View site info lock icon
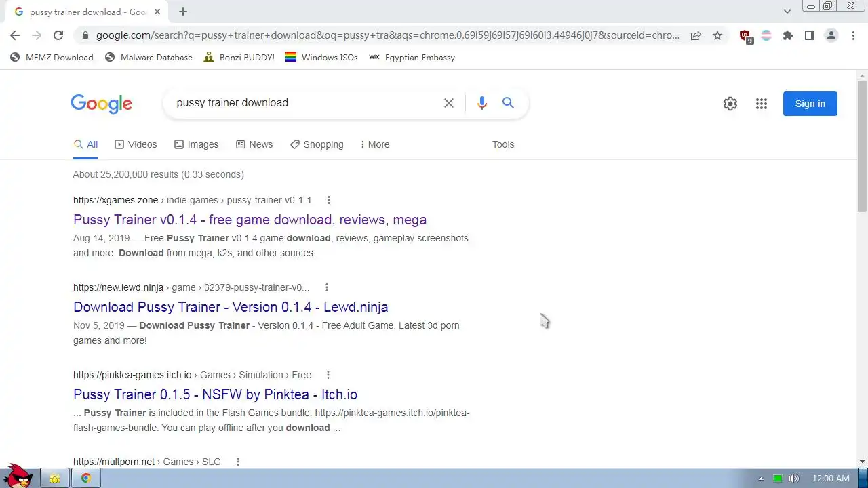 click(x=85, y=35)
